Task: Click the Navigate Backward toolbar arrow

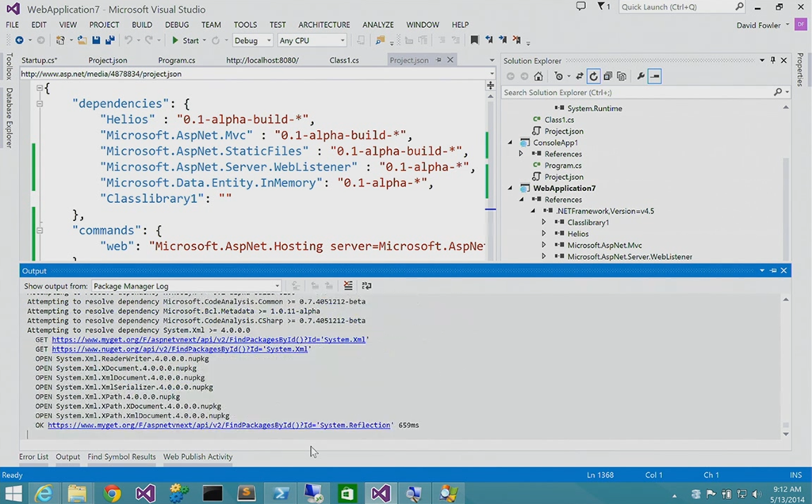Action: click(19, 40)
